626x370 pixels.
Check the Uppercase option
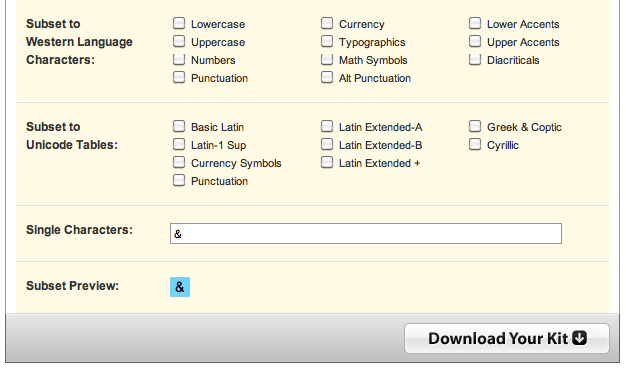click(x=179, y=41)
